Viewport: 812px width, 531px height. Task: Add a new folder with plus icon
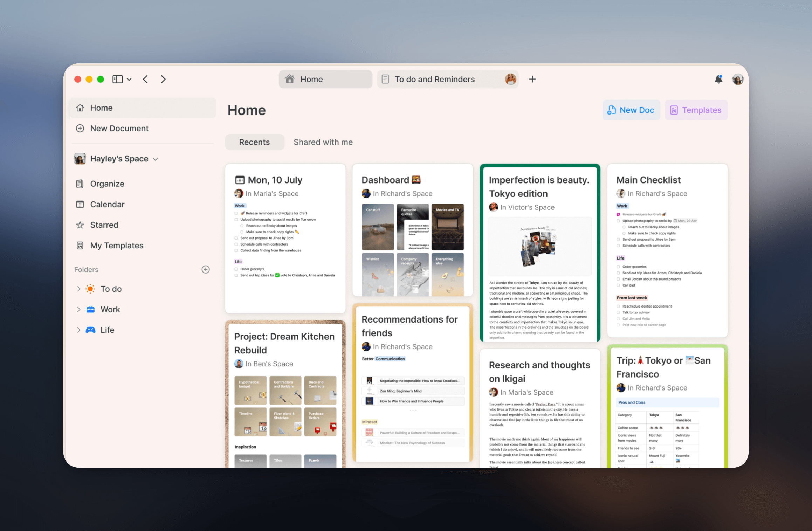click(206, 269)
